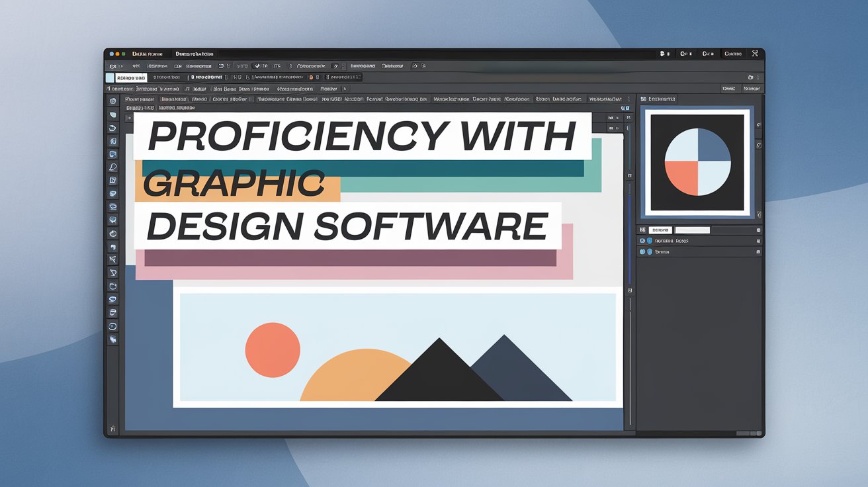Viewport: 868px width, 487px height.
Task: Click the topmost icon in left tool column
Action: point(112,101)
